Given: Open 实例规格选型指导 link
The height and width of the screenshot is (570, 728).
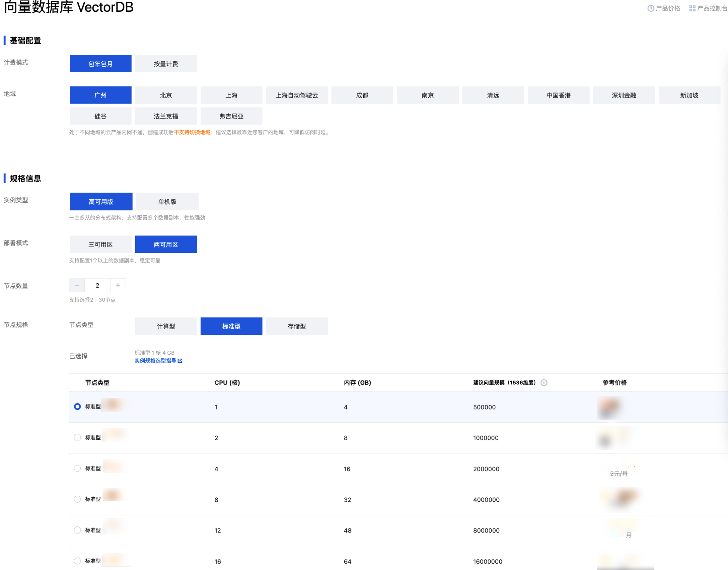Looking at the screenshot, I should pyautogui.click(x=156, y=361).
